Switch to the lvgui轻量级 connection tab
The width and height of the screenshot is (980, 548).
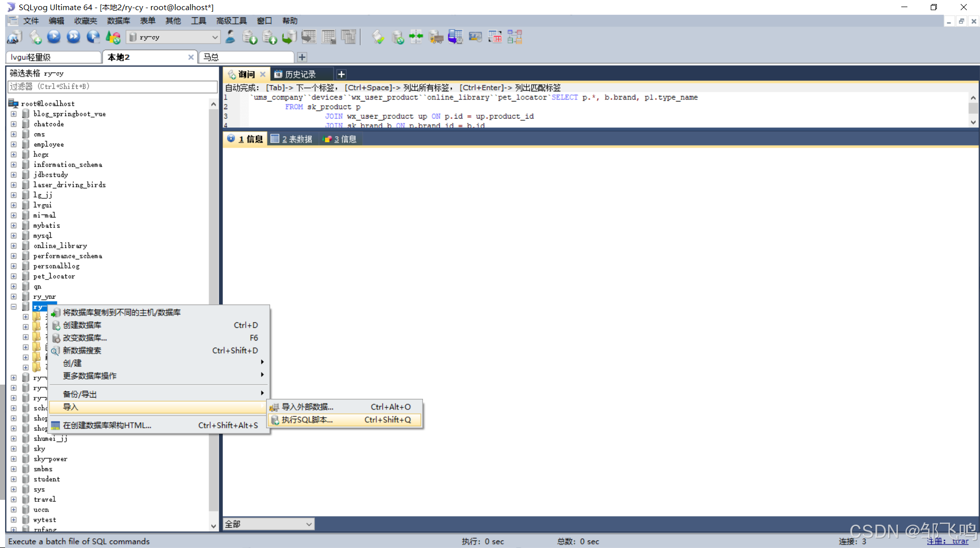point(53,57)
